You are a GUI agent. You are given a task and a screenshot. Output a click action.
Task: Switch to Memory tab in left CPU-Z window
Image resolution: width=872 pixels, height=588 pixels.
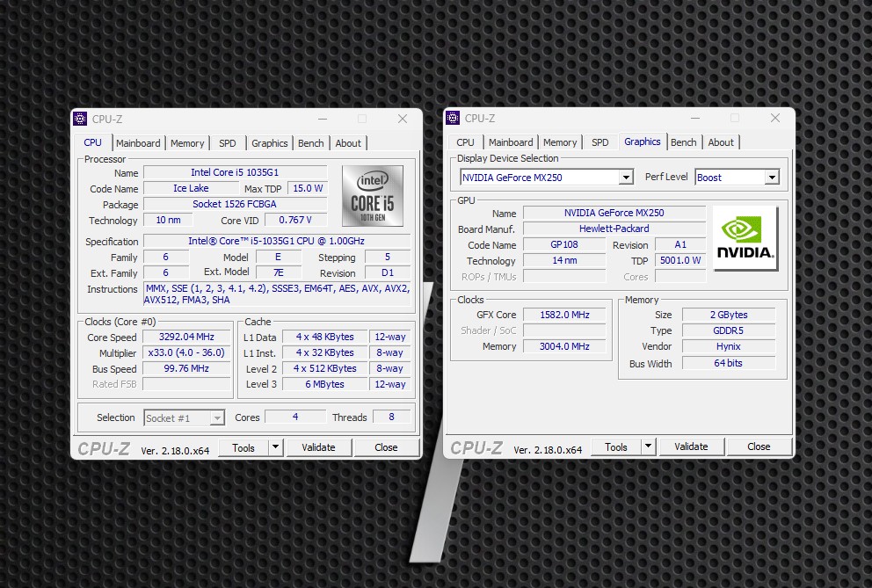[x=187, y=143]
